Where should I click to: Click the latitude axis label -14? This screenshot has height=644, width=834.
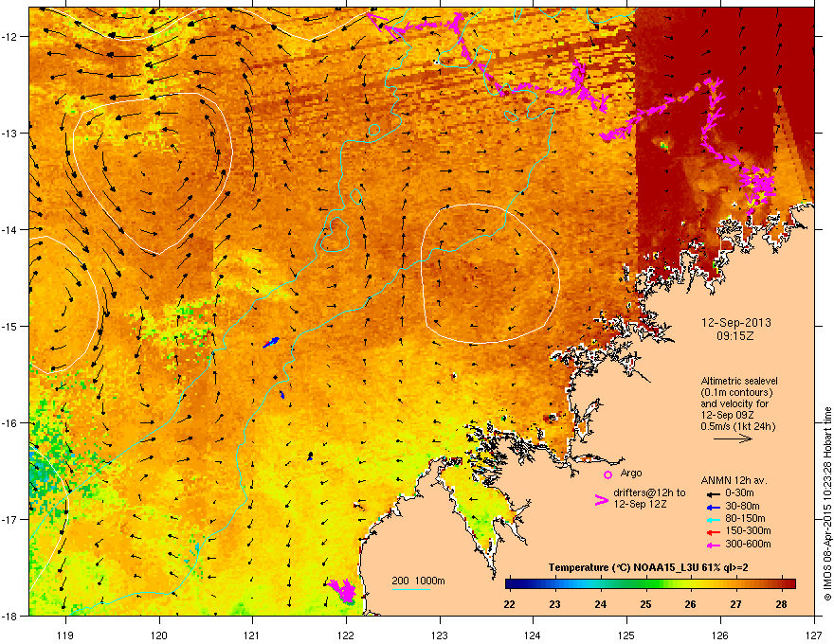pyautogui.click(x=10, y=229)
